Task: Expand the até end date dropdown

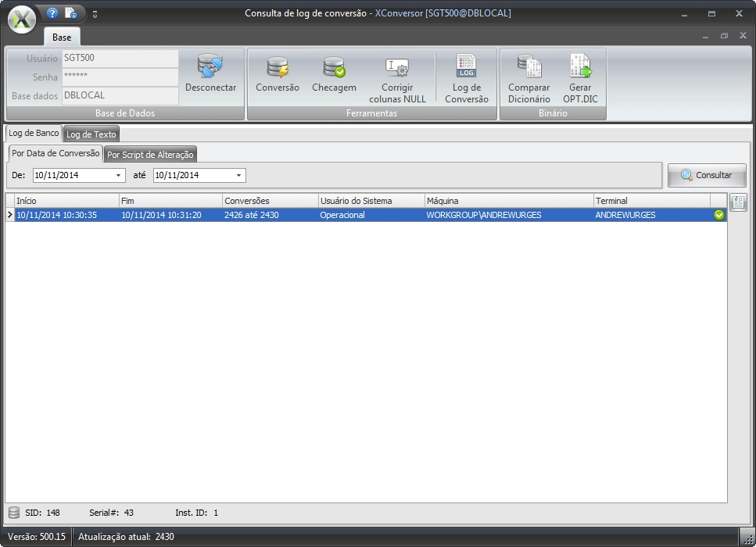Action: click(x=239, y=176)
